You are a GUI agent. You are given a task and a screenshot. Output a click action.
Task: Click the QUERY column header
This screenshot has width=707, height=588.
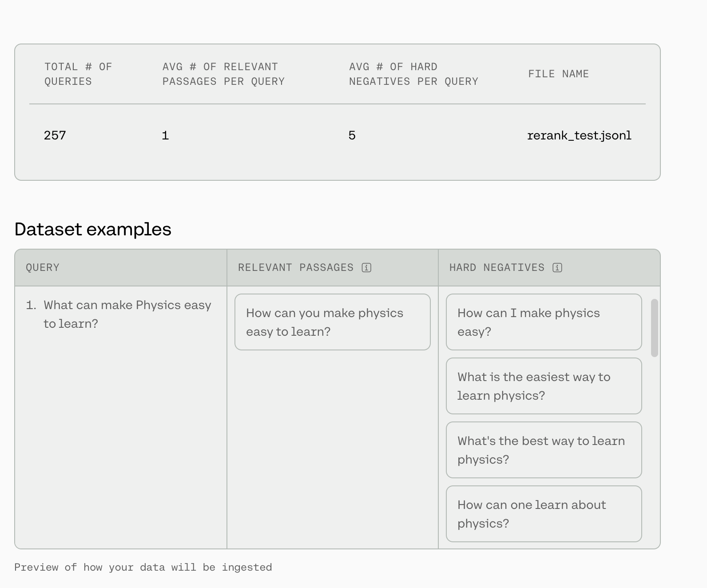43,267
